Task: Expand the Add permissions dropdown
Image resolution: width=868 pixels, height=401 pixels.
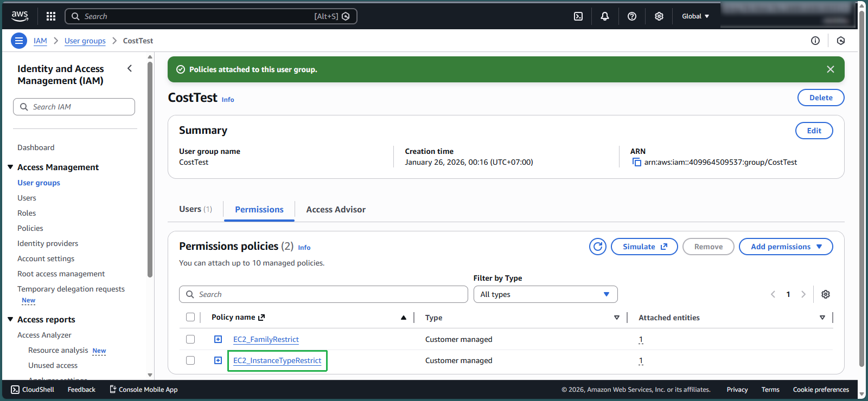Action: 786,247
